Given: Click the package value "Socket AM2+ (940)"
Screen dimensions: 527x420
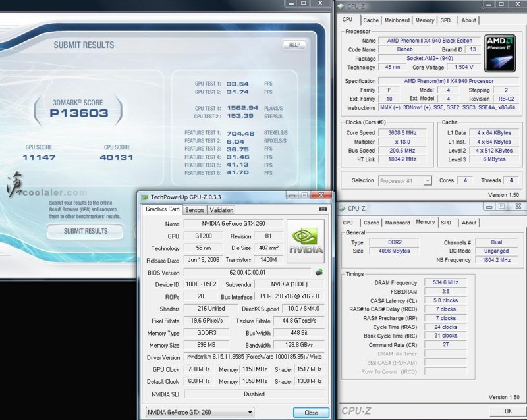Looking at the screenshot, I should point(430,58).
